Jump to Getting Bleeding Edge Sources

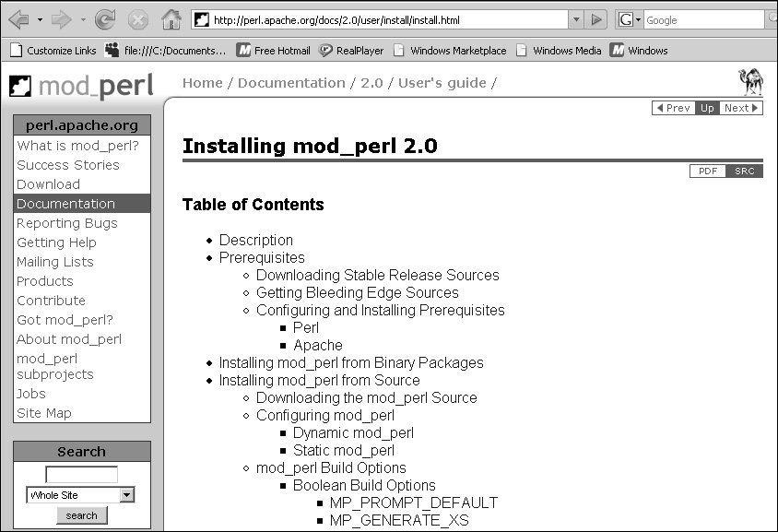(x=358, y=293)
